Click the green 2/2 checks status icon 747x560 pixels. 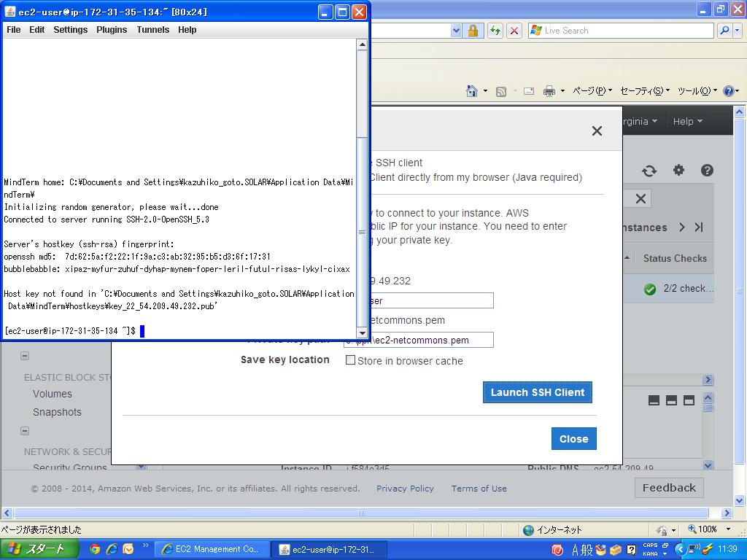point(649,289)
